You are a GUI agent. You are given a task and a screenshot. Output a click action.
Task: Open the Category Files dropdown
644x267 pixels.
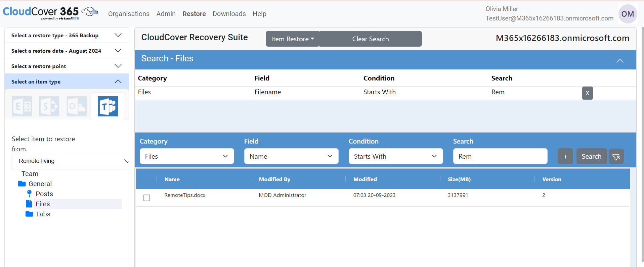pyautogui.click(x=187, y=156)
